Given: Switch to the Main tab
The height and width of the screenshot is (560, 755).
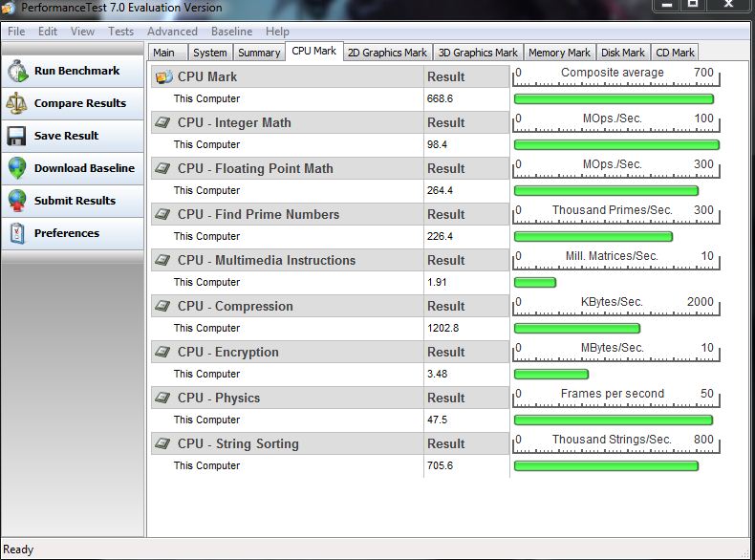Looking at the screenshot, I should (x=167, y=53).
